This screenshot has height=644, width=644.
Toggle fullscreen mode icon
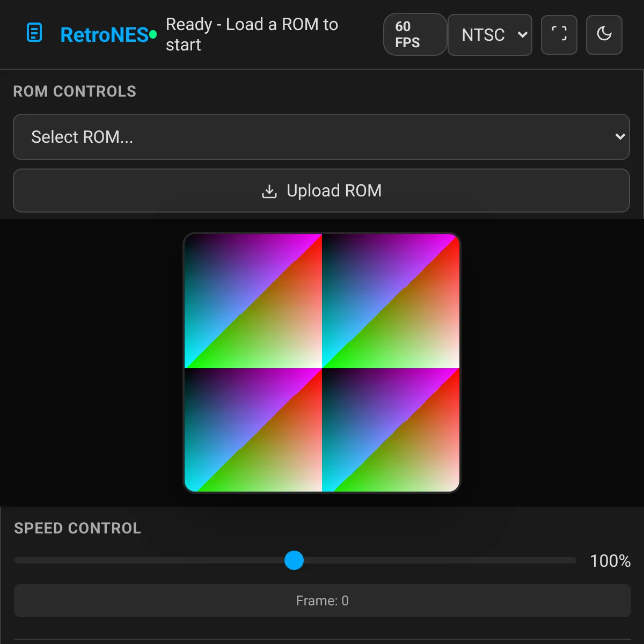[559, 35]
